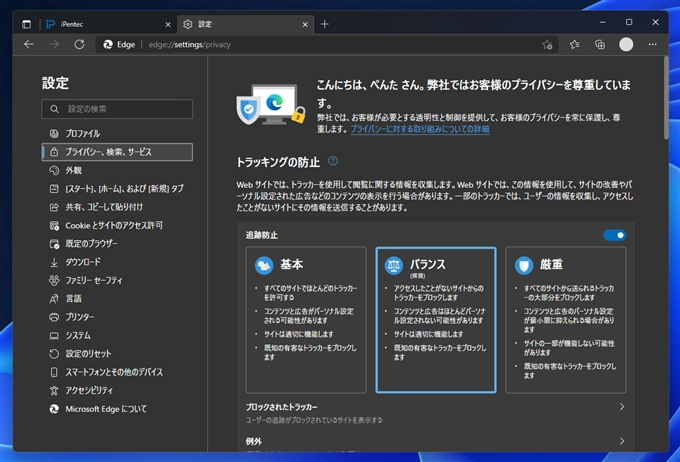This screenshot has width=680, height=462.
Task: Click the Edge site identity badge
Action: coord(119,45)
